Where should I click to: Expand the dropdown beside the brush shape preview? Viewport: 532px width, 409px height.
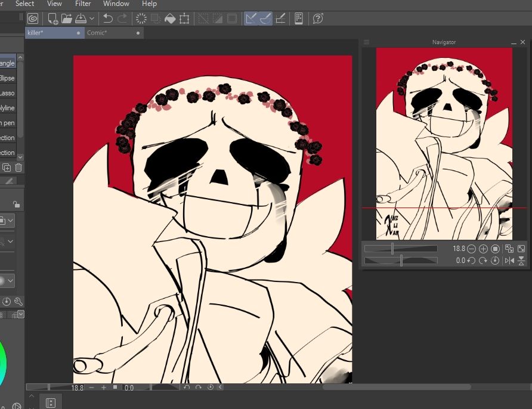11,281
